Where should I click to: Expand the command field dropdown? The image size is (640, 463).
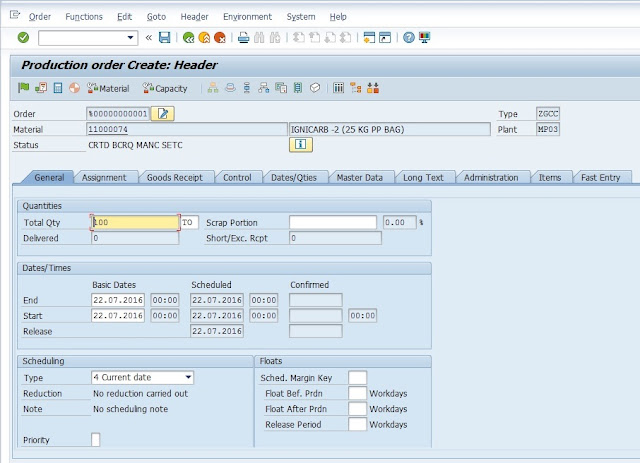coord(130,38)
